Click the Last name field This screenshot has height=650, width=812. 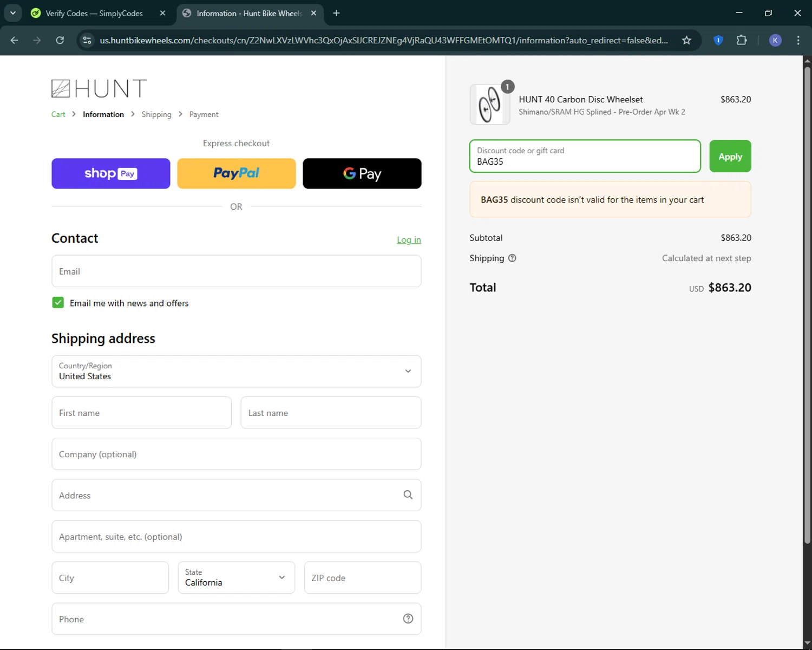point(331,413)
